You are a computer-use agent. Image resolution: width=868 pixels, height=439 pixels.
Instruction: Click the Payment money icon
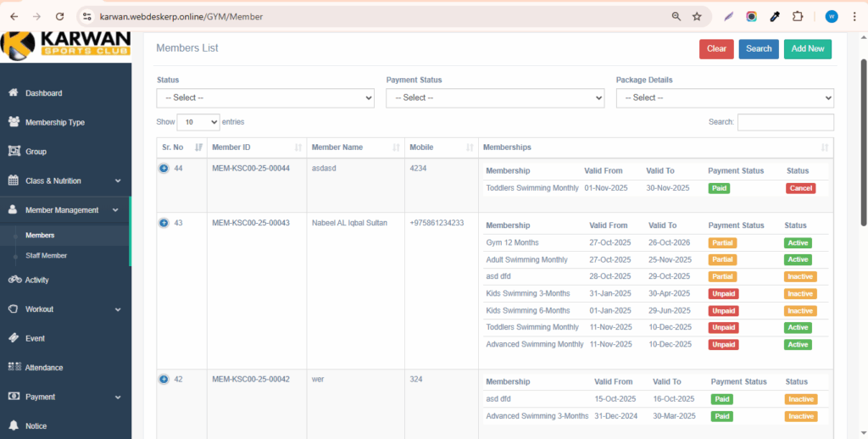point(14,397)
